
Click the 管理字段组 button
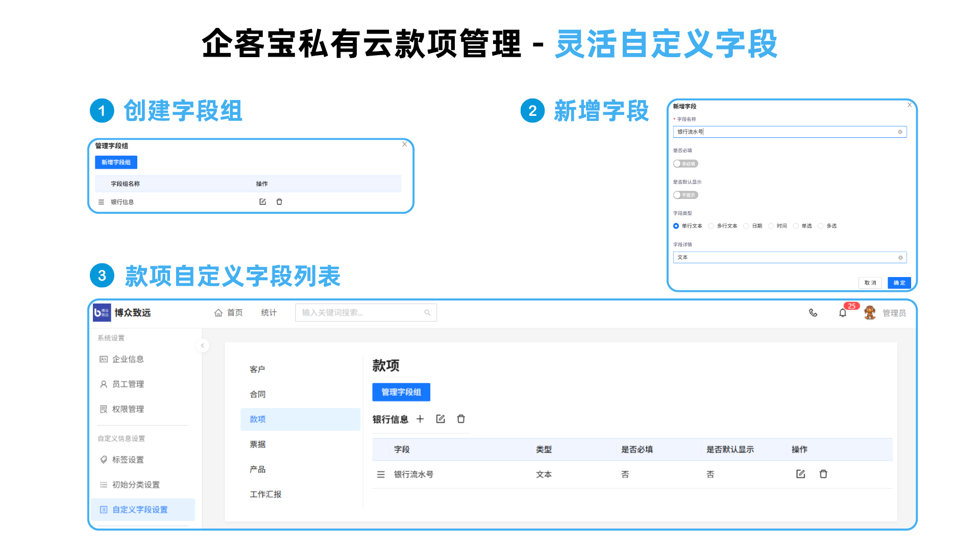point(401,392)
